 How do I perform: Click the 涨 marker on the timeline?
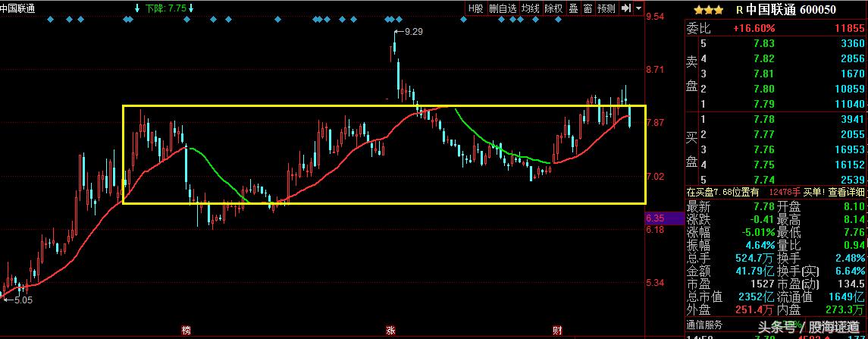tap(391, 331)
